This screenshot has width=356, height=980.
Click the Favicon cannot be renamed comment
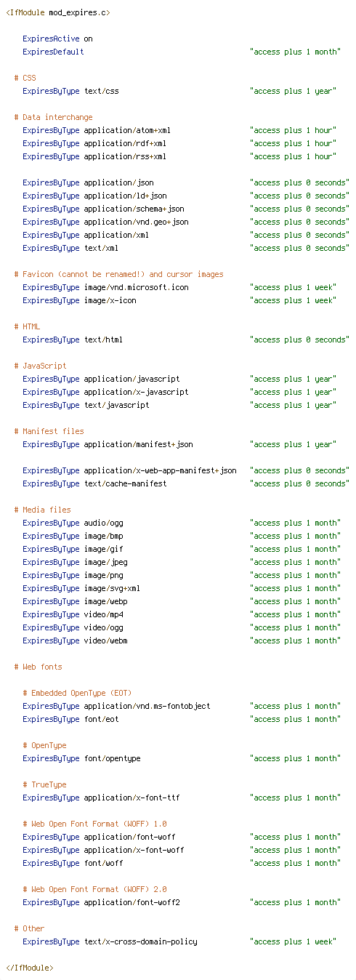click(x=118, y=274)
